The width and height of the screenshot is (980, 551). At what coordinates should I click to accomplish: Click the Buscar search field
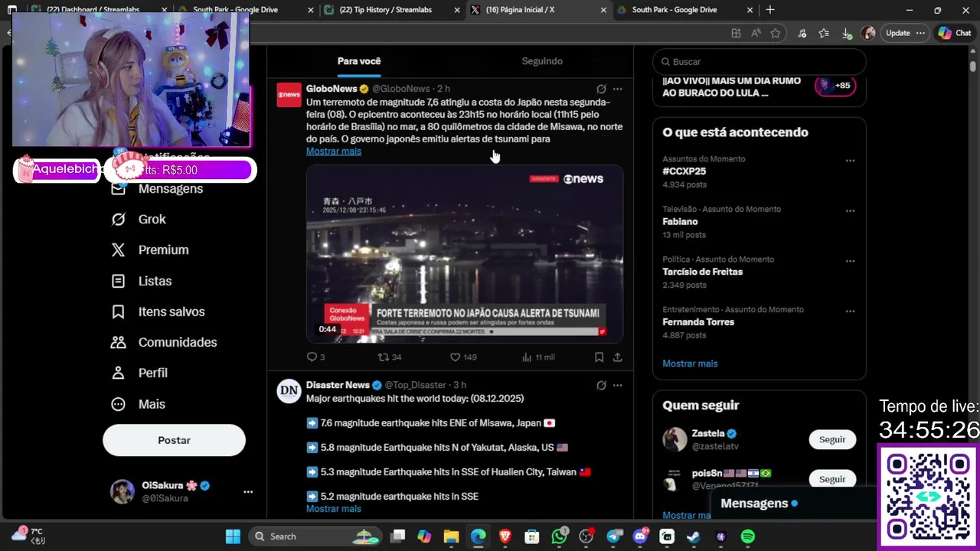click(759, 61)
